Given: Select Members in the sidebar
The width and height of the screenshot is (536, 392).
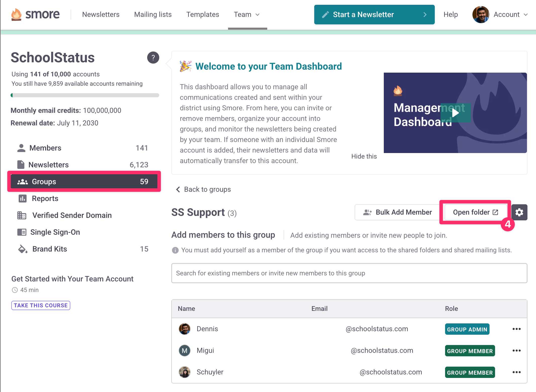Looking at the screenshot, I should [x=45, y=148].
